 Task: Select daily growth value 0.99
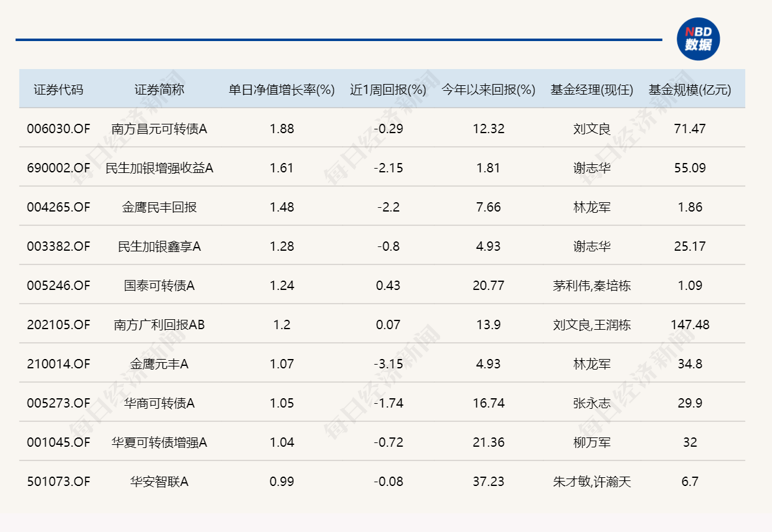click(x=282, y=482)
